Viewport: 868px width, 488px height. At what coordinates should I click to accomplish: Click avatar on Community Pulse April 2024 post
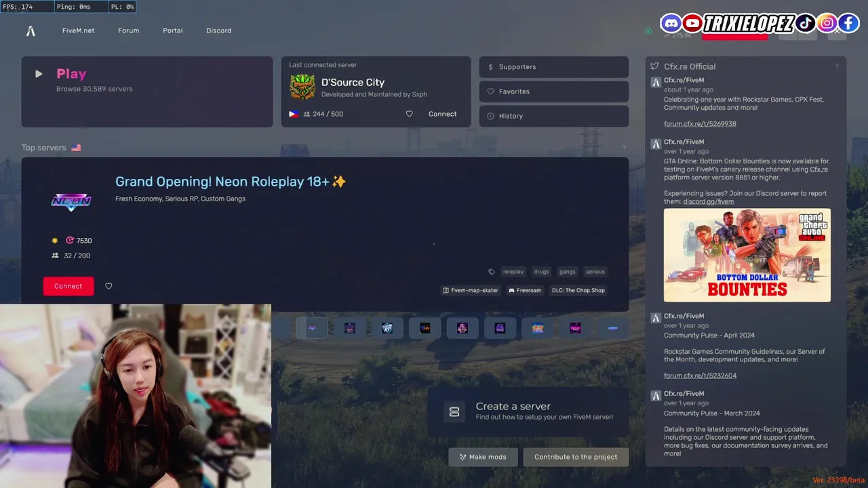click(x=656, y=318)
